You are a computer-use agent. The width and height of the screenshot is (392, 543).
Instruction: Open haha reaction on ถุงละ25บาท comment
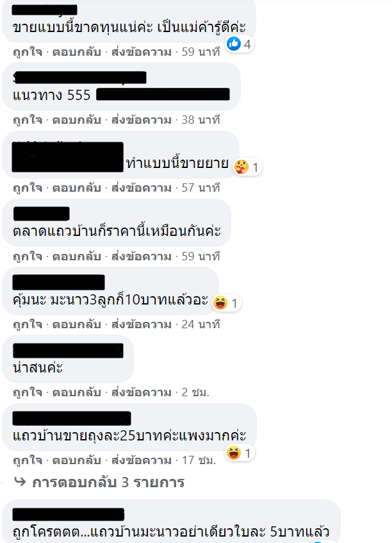click(240, 453)
